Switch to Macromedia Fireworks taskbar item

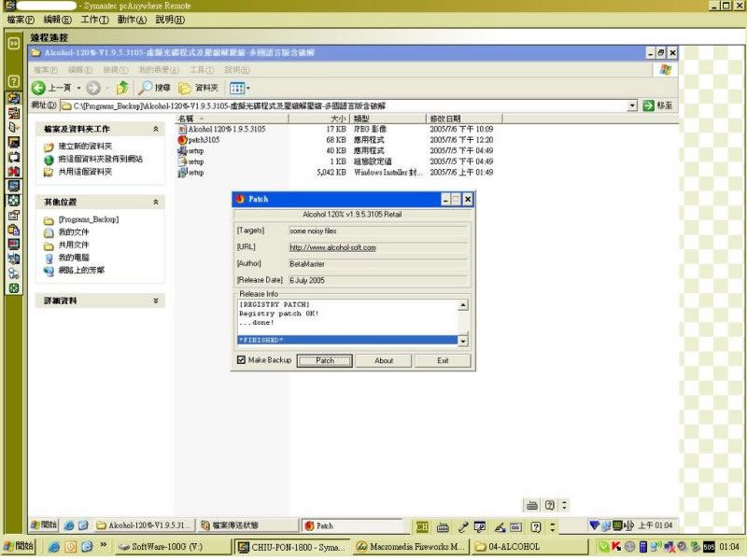pyautogui.click(x=411, y=547)
